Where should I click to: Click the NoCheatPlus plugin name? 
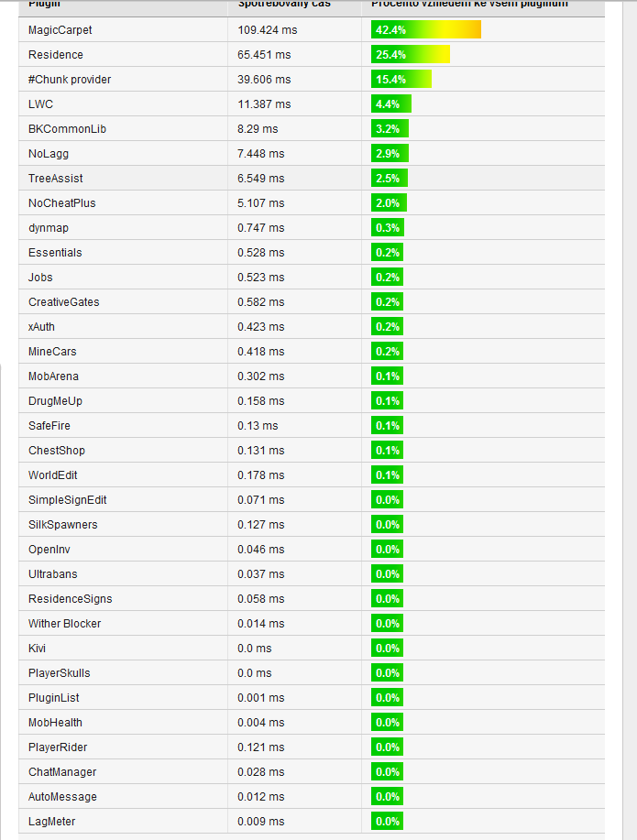point(62,203)
